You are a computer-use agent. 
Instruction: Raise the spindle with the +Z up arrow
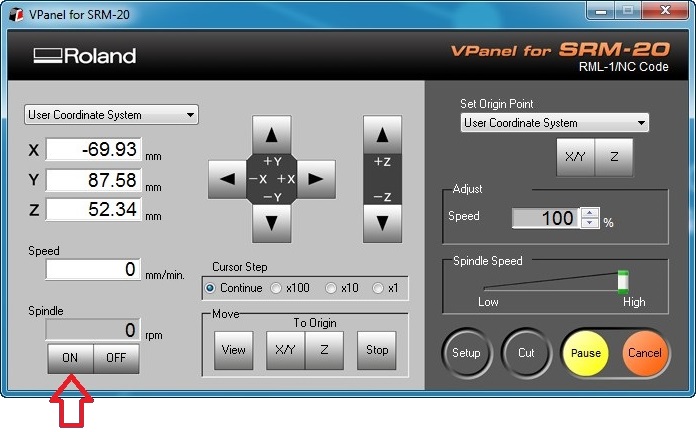[x=382, y=135]
